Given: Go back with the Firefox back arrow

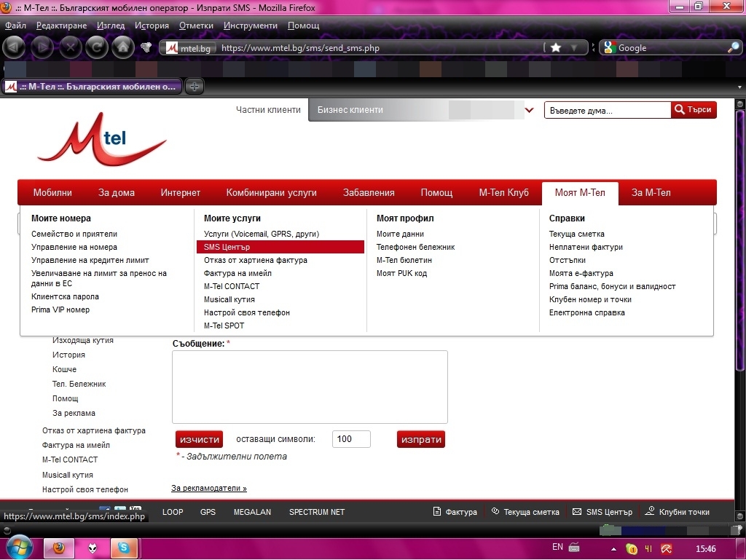Looking at the screenshot, I should tap(15, 47).
